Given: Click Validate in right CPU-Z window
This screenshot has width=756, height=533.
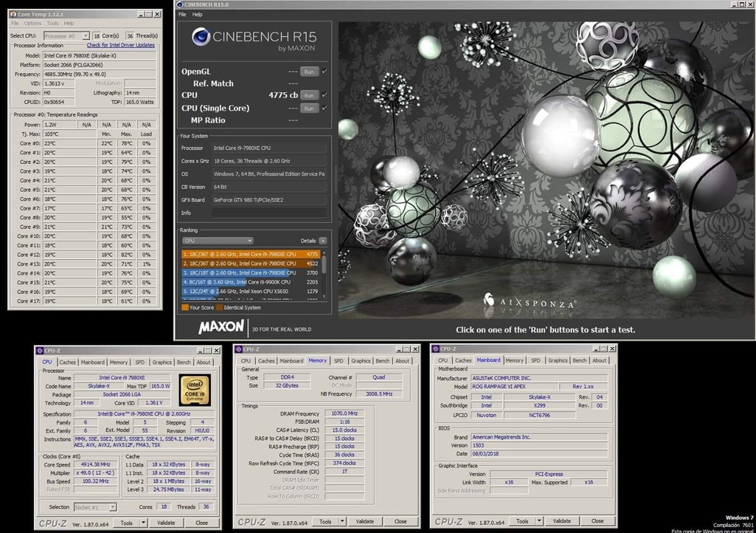Looking at the screenshot, I should pyautogui.click(x=562, y=521).
